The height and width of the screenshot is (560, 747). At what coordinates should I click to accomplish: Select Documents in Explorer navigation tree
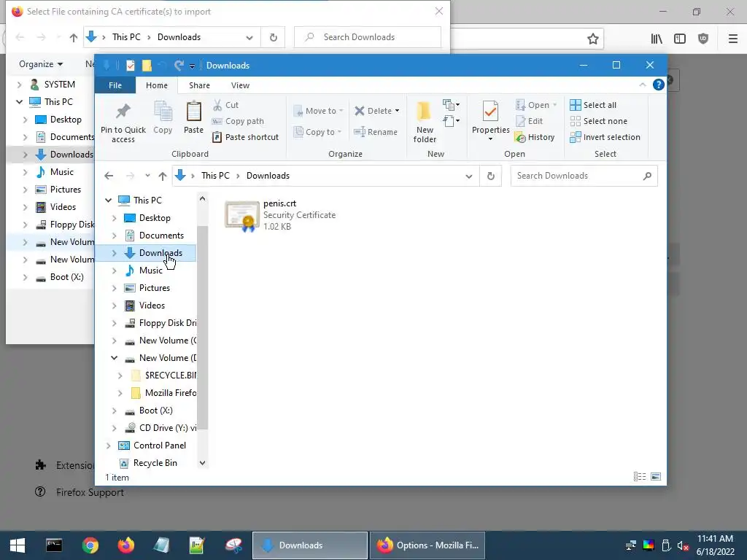pos(161,236)
